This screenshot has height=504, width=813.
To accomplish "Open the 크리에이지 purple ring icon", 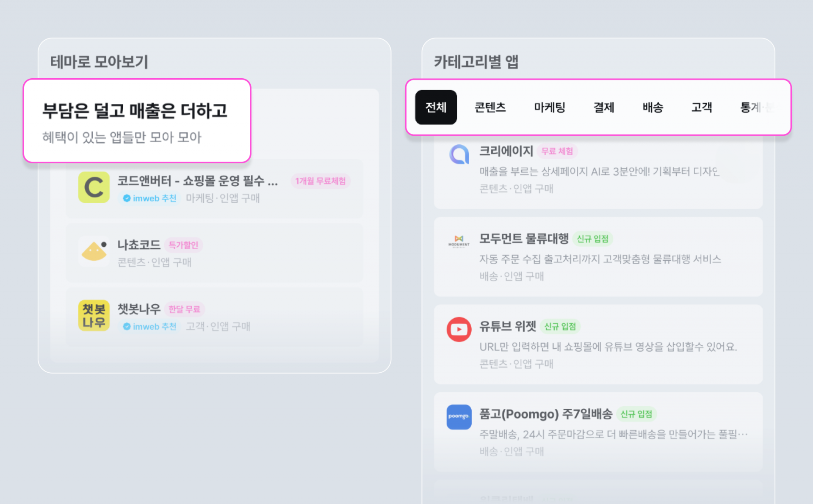I will [x=459, y=154].
